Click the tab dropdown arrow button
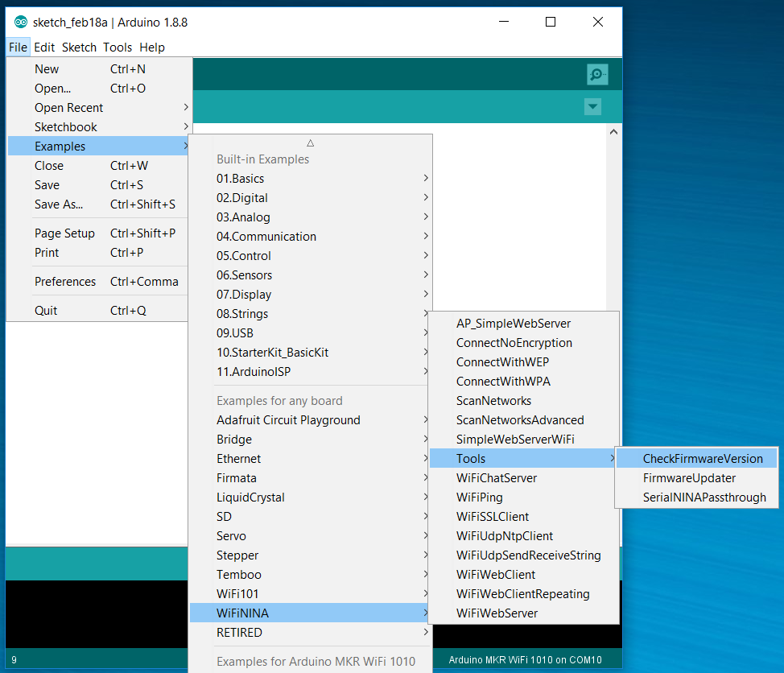Viewport: 784px width, 673px height. 593,106
